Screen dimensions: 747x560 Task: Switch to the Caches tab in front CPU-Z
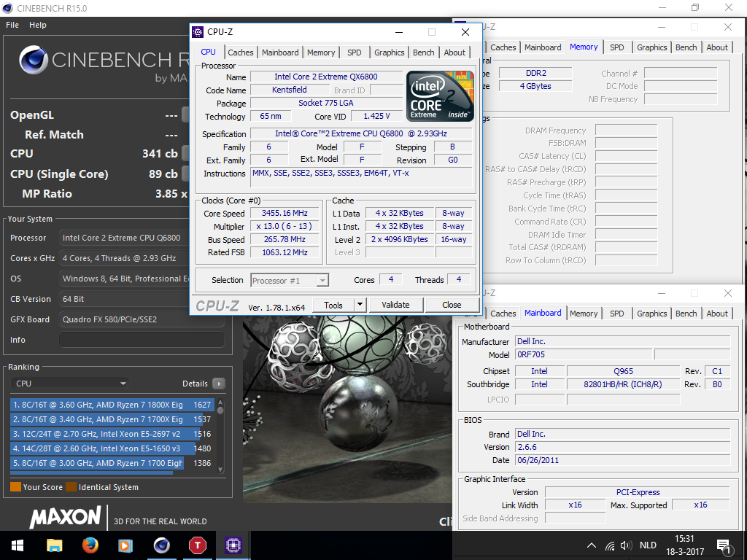241,52
